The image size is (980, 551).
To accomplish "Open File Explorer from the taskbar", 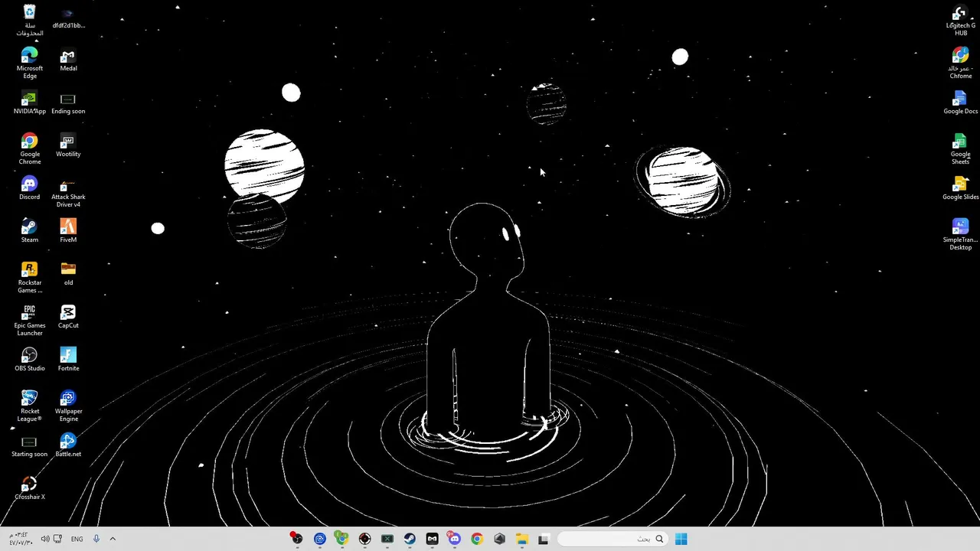I will pos(522,539).
